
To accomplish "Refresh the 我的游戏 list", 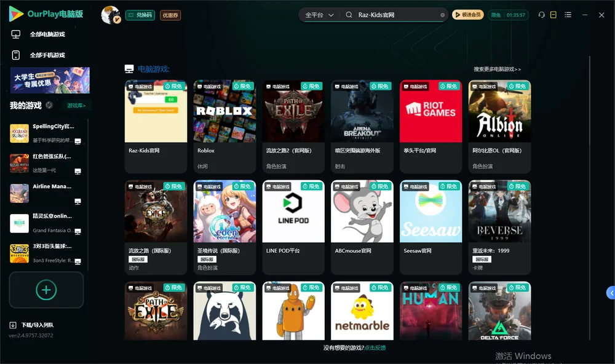I will [49, 105].
